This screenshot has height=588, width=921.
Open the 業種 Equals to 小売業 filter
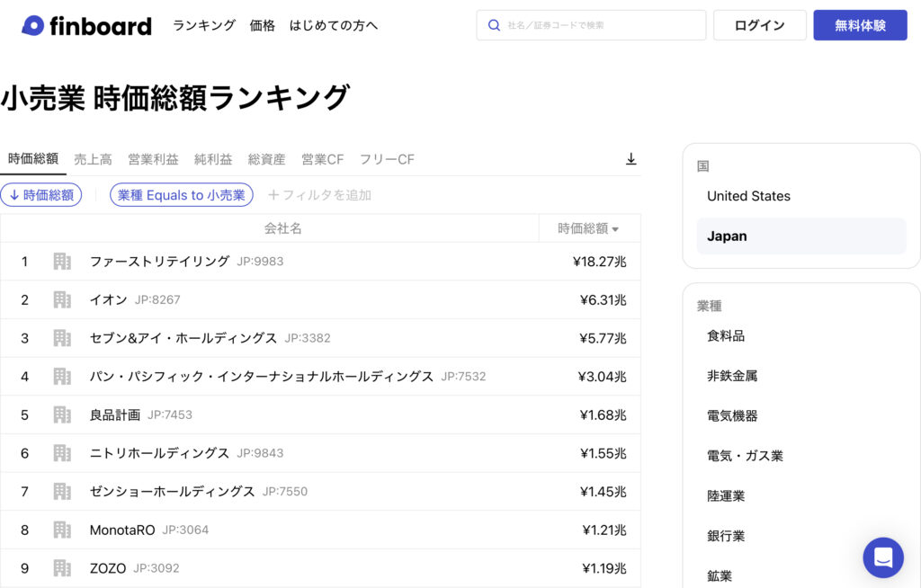[182, 195]
